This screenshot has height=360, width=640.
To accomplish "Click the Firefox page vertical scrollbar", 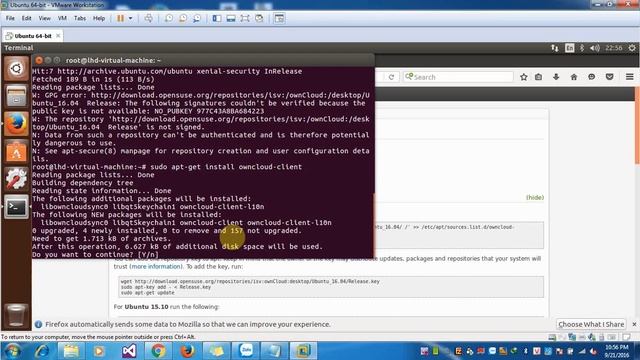I will tap(637, 127).
